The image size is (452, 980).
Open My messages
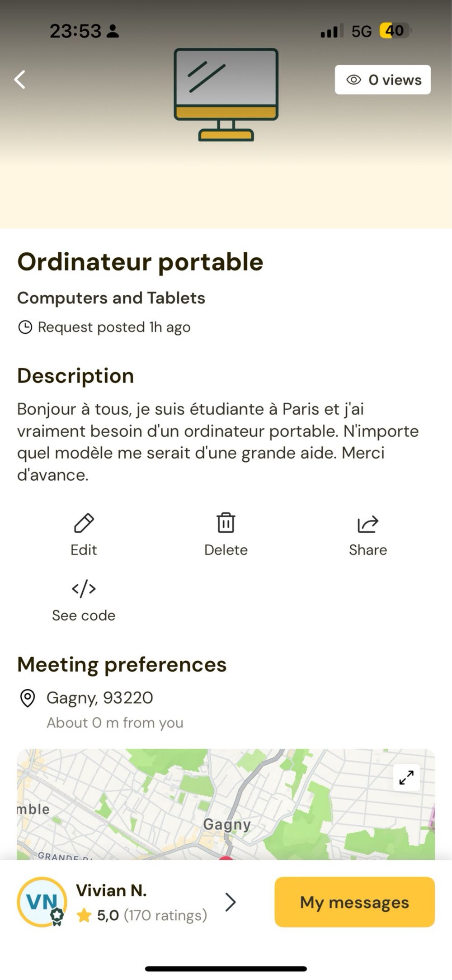[354, 902]
